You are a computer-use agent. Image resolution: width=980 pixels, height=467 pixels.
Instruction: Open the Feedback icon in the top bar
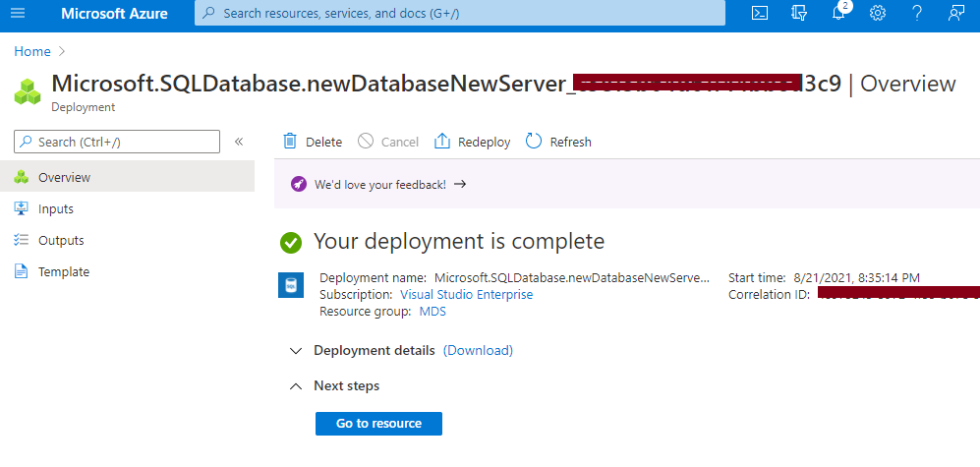point(955,14)
